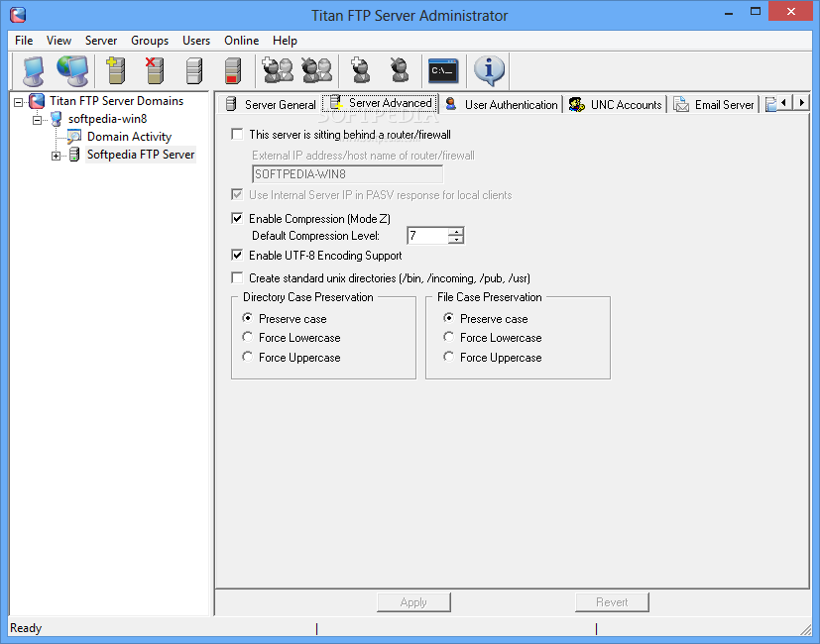Click the Titan app icon in title bar
The image size is (820, 644).
point(18,15)
